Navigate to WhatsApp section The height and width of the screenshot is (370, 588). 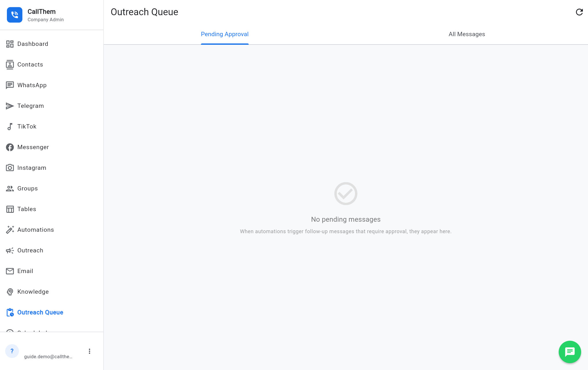[x=52, y=85]
